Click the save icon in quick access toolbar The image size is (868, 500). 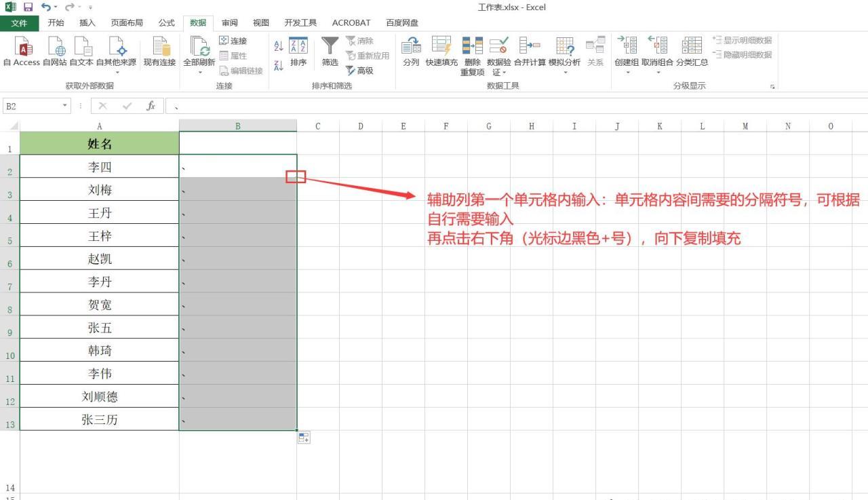28,7
